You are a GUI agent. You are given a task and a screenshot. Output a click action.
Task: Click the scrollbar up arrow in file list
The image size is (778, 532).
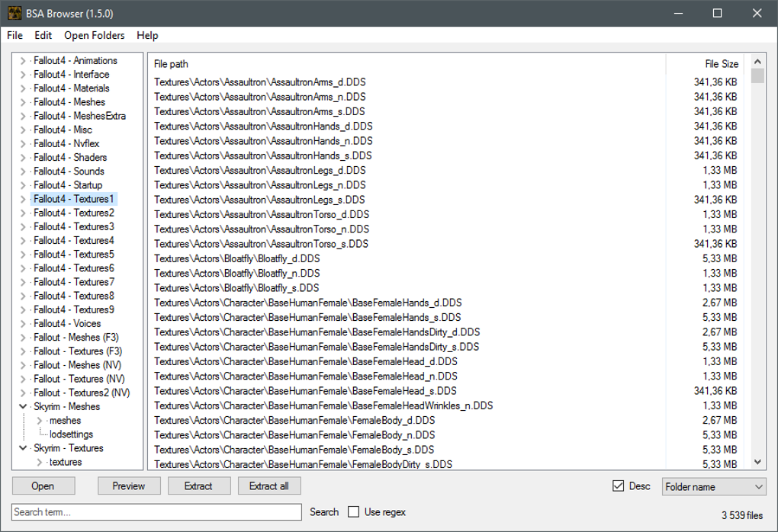tap(757, 62)
